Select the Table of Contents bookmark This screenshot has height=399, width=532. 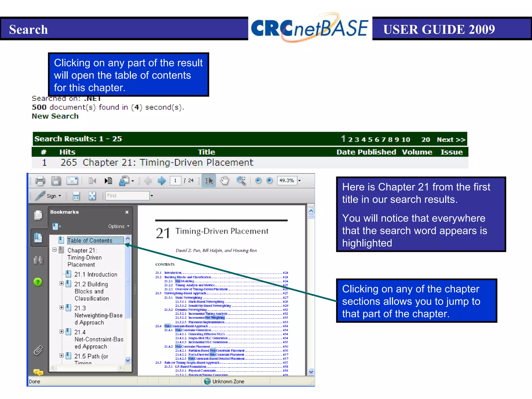[90, 241]
